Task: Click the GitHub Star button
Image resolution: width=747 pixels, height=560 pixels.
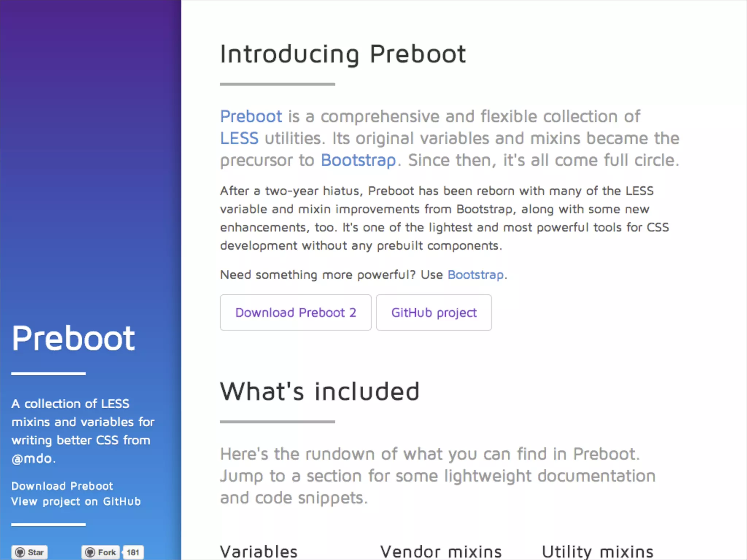Action: point(30,552)
